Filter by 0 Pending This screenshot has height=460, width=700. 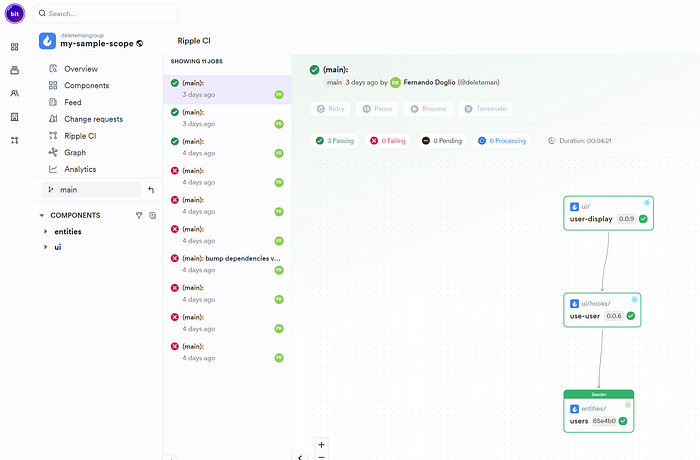click(442, 141)
